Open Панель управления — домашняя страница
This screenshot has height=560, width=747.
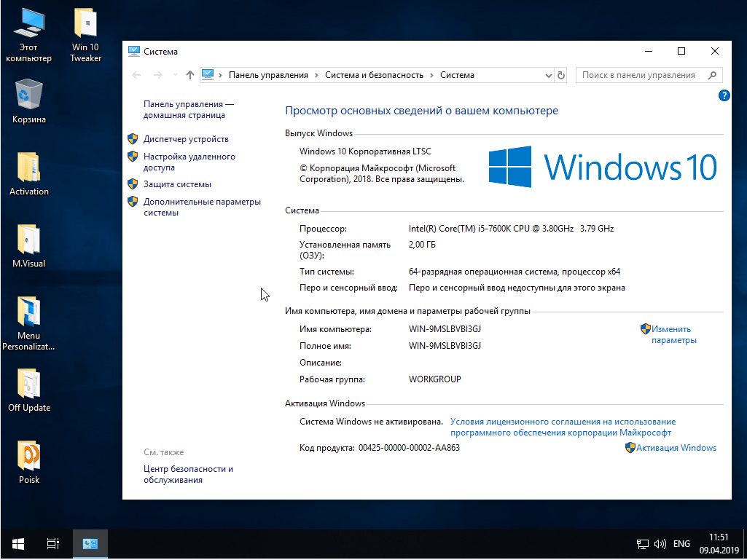pos(189,109)
